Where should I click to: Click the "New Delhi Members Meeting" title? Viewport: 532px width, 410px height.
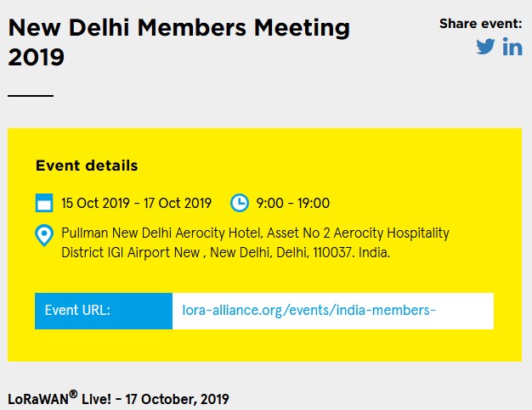tap(178, 27)
